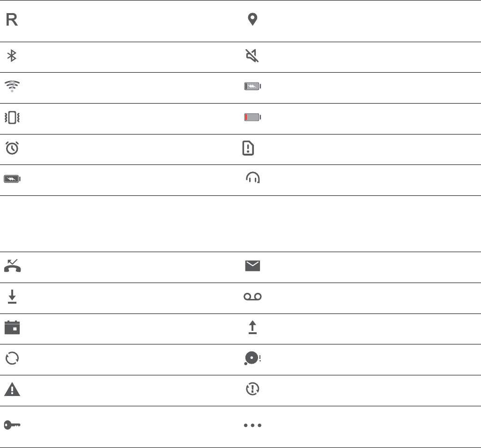Select the download arrow icon

(12, 297)
